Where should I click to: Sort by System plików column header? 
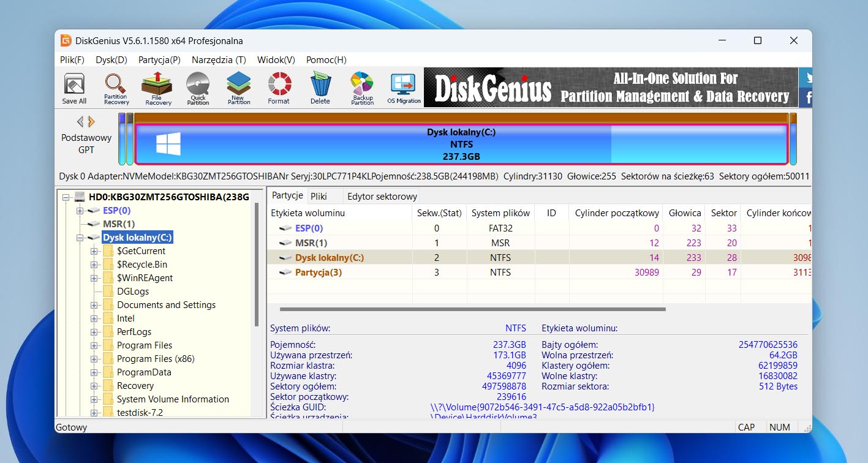coord(500,213)
